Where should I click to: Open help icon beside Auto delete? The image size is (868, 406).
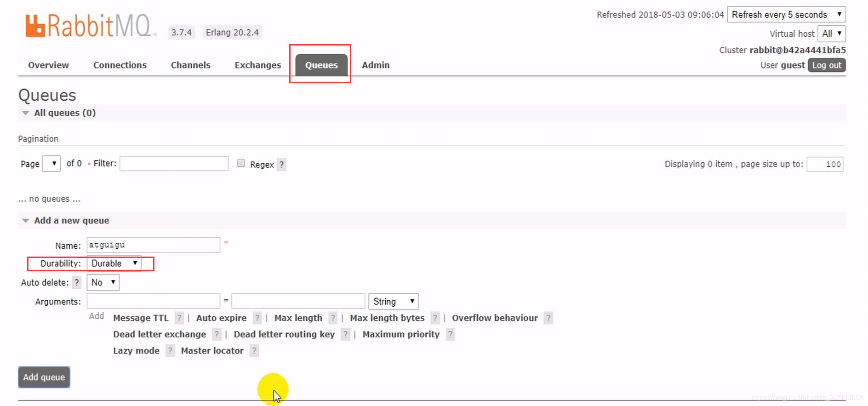(77, 282)
